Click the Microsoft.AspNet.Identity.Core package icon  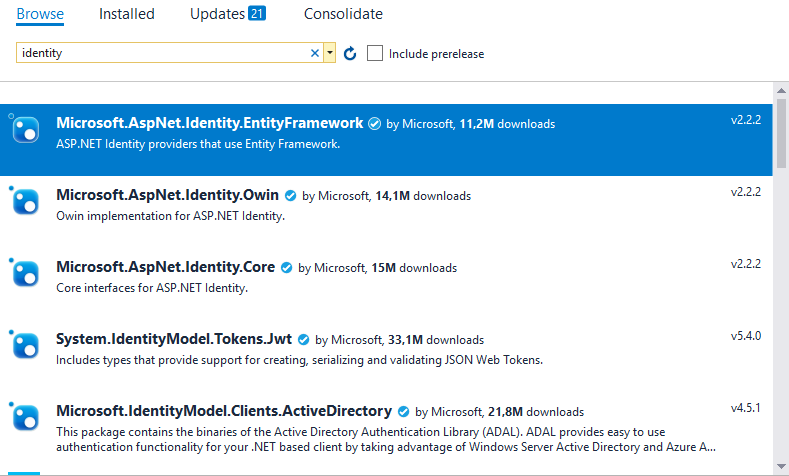(x=25, y=274)
